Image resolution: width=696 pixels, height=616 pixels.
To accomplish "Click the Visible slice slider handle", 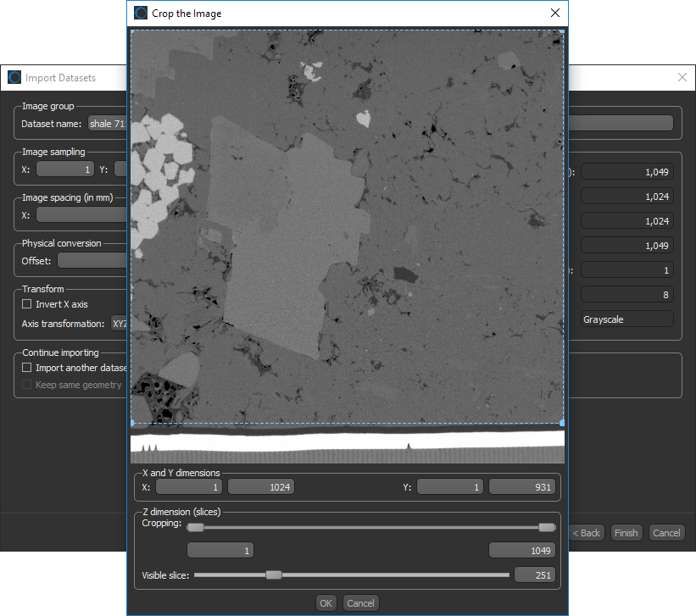I will (x=273, y=574).
